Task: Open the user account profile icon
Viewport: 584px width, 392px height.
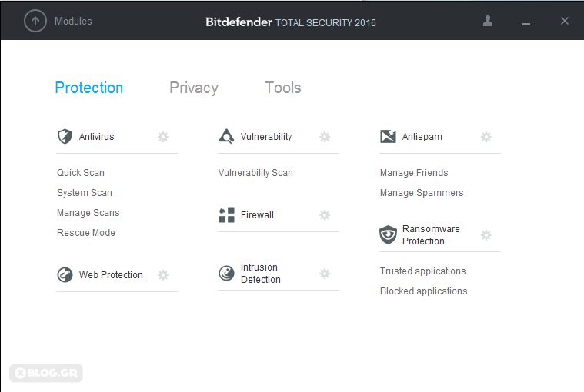Action: click(x=488, y=22)
